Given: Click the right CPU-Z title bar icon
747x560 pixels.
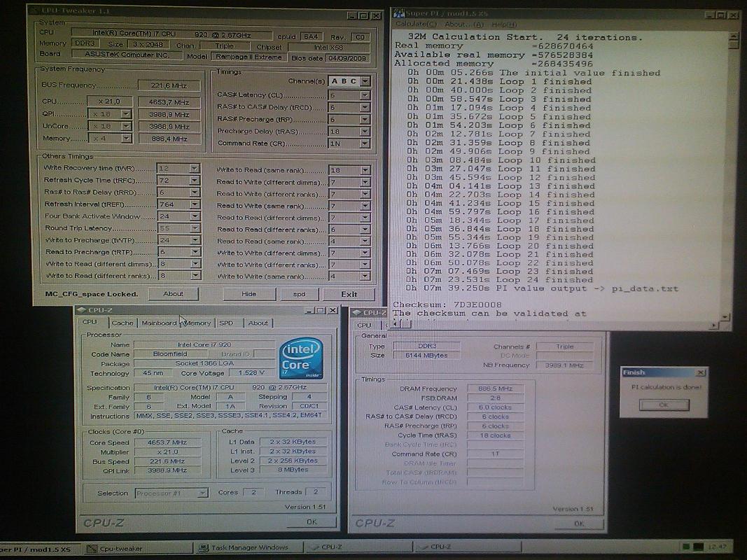Looking at the screenshot, I should coord(357,313).
